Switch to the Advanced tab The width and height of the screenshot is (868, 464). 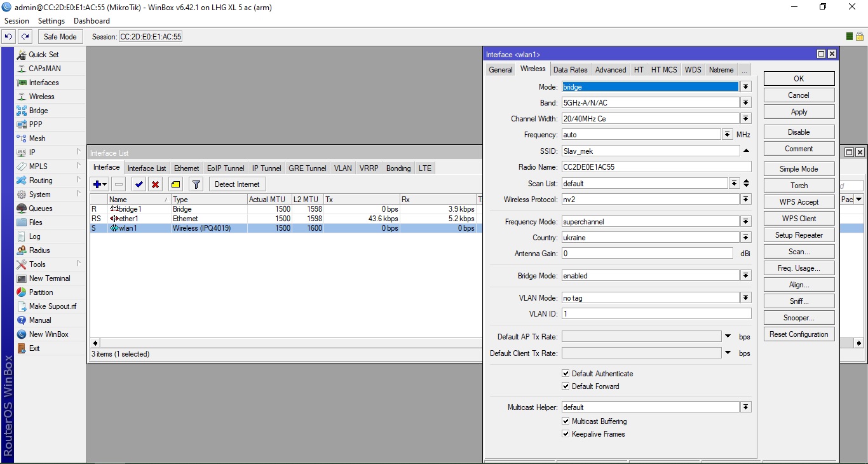pos(611,70)
